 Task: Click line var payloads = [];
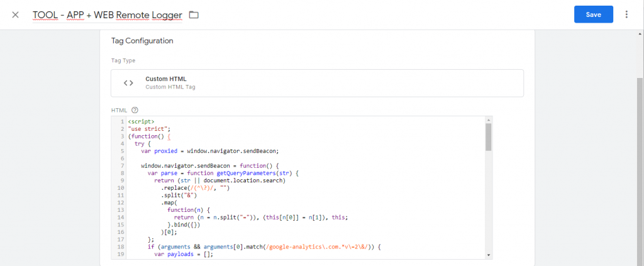point(184,255)
